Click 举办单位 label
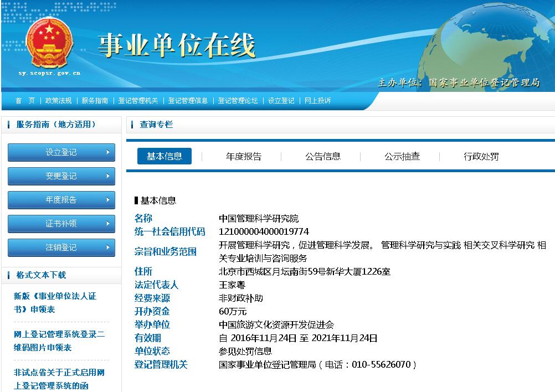The width and height of the screenshot is (555, 392). pos(152,324)
